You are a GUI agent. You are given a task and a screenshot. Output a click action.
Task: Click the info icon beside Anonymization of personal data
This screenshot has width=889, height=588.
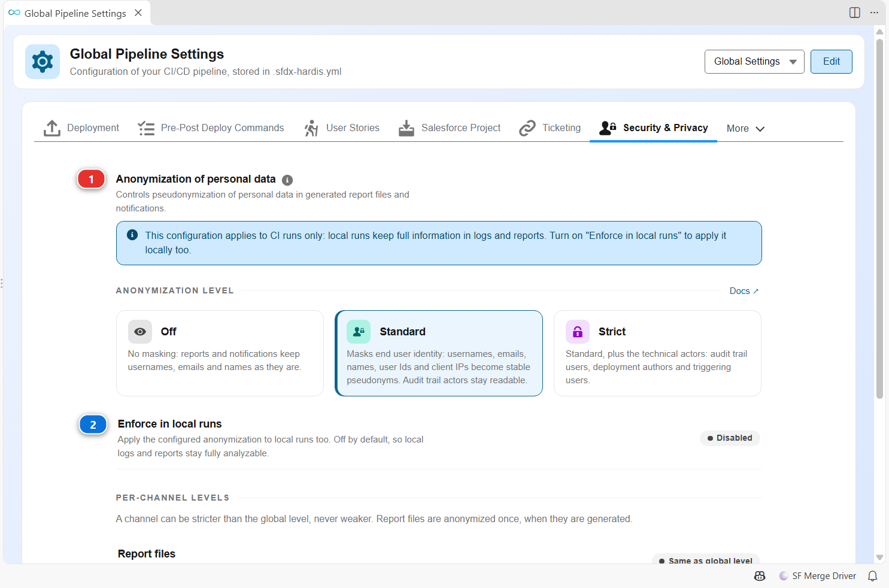point(287,180)
